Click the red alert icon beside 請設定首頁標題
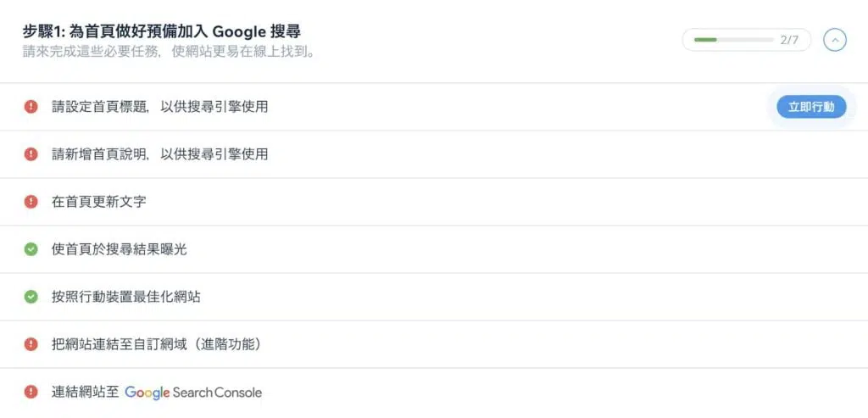This screenshot has height=418, width=868. tap(31, 107)
